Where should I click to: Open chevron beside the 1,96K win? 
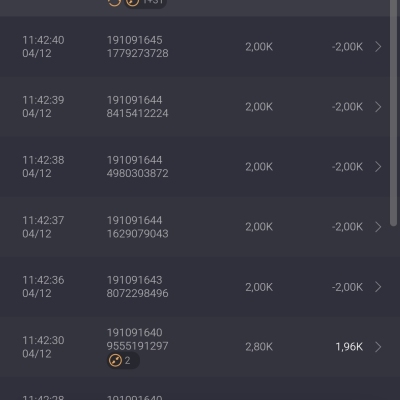pyautogui.click(x=378, y=347)
